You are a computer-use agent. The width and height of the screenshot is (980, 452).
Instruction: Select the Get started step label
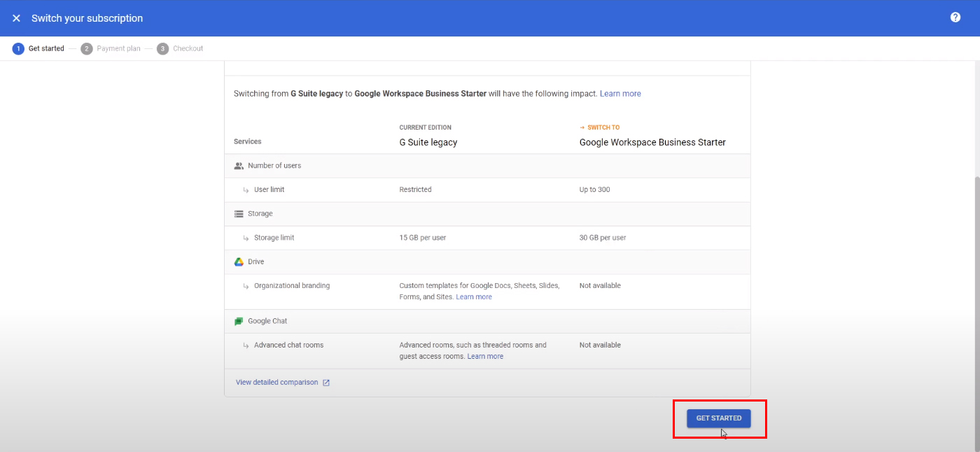pyautogui.click(x=46, y=49)
